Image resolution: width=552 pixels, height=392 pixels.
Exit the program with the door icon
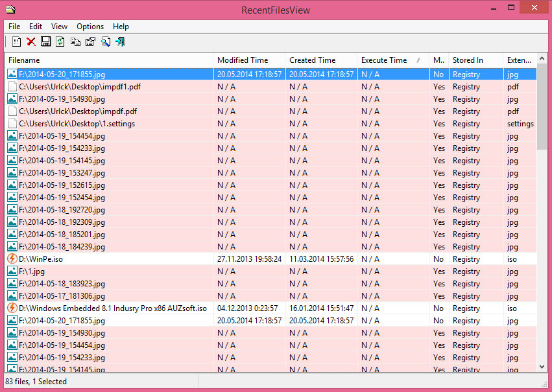[121, 41]
